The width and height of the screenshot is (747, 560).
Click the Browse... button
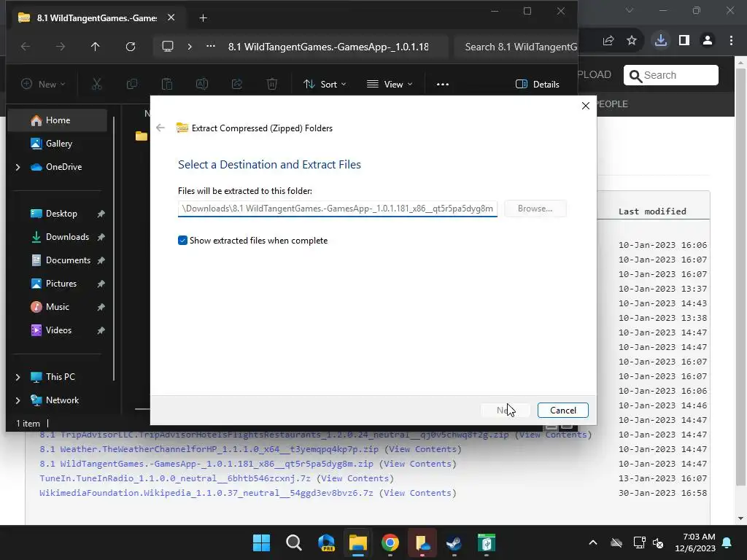coord(535,209)
